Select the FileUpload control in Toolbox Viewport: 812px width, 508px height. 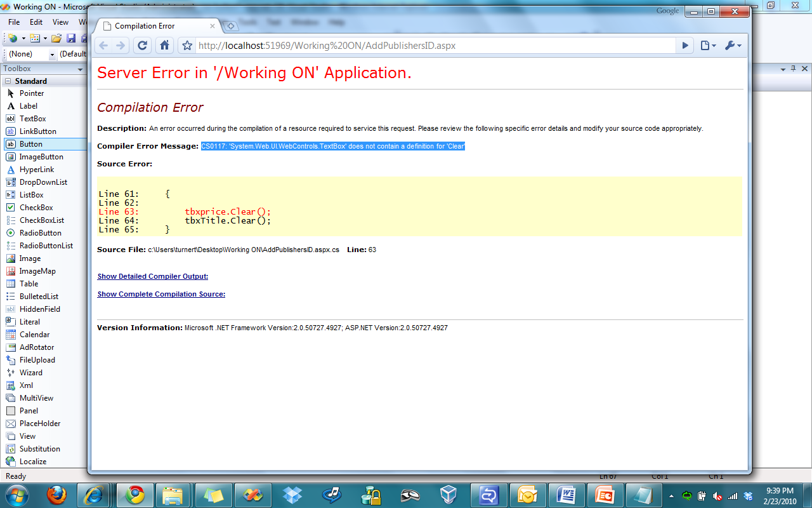(x=37, y=360)
